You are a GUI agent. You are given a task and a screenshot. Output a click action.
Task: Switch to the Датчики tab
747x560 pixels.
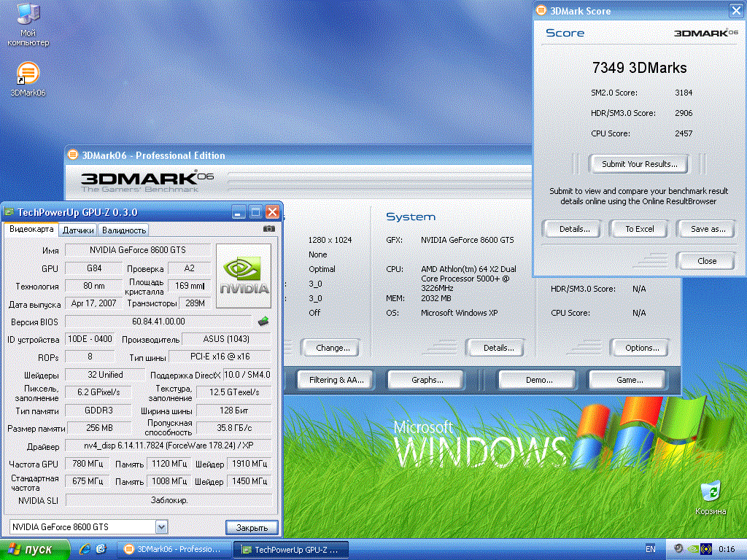click(x=78, y=230)
